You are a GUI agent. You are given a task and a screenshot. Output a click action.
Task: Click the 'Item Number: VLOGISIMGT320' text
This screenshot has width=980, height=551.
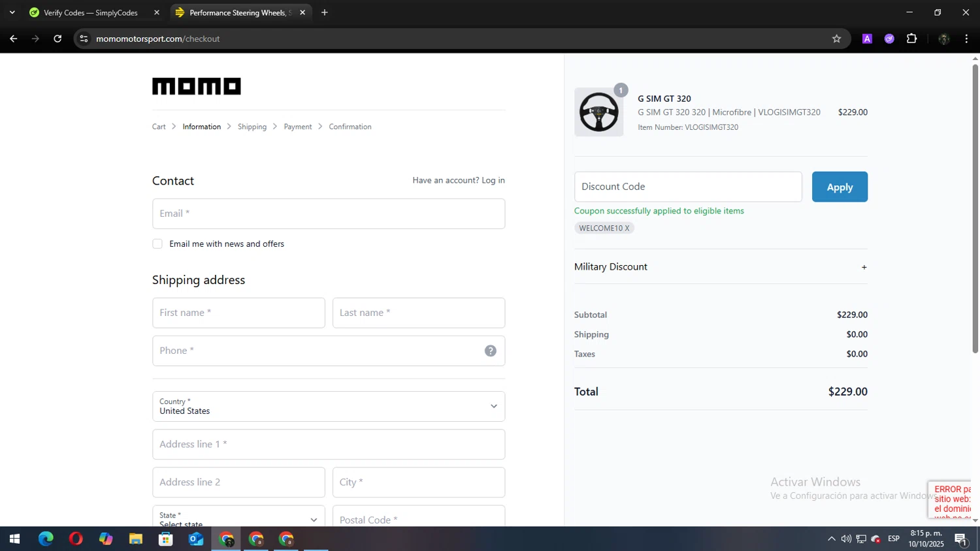(x=688, y=127)
